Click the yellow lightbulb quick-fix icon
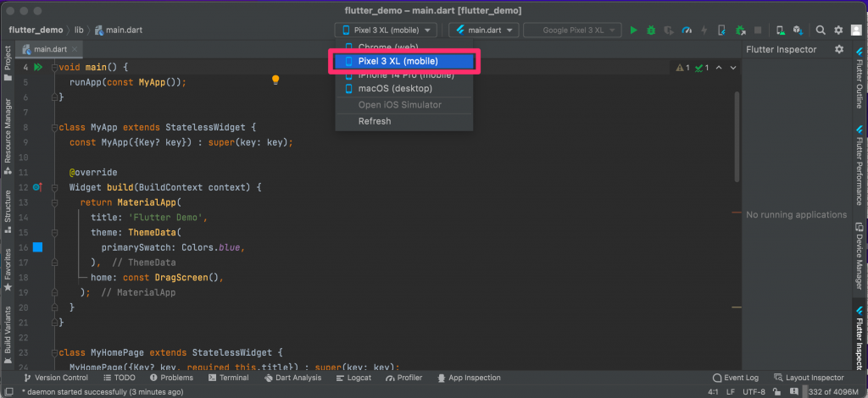The image size is (868, 398). (275, 80)
